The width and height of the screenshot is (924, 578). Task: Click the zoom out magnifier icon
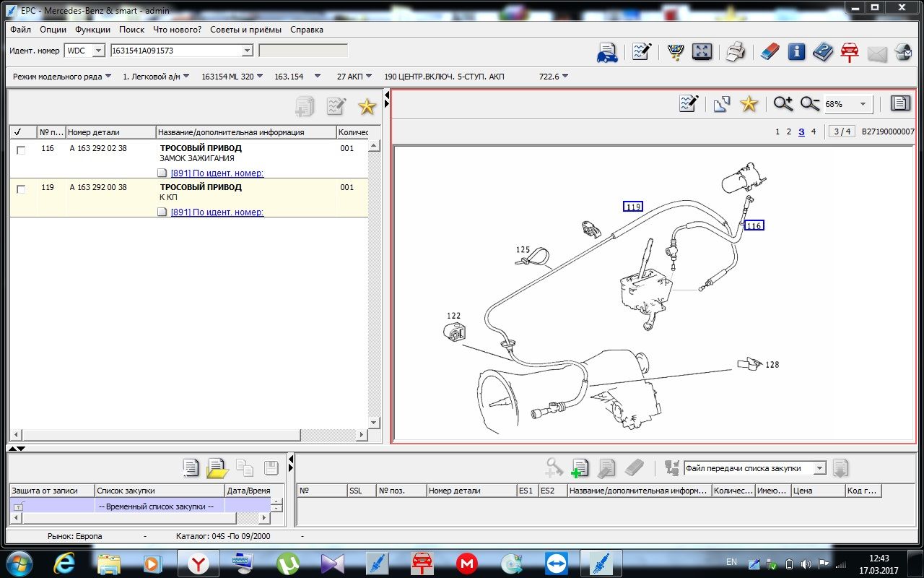point(809,104)
